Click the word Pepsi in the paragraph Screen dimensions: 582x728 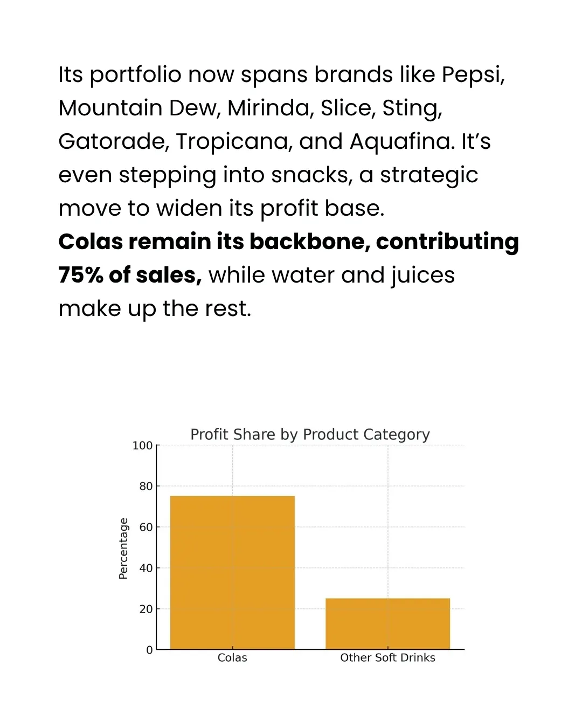(x=472, y=75)
